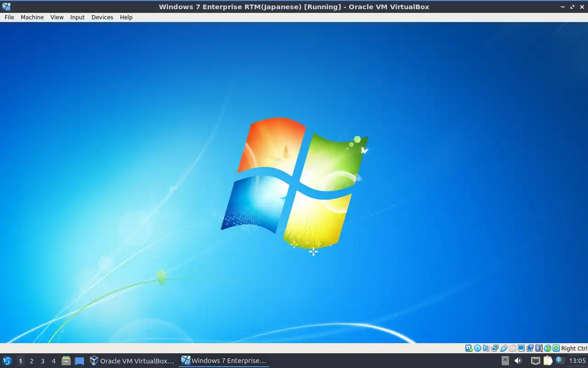Open removable media eject tray icon
Screen dimensions: 588x368
tap(505, 361)
